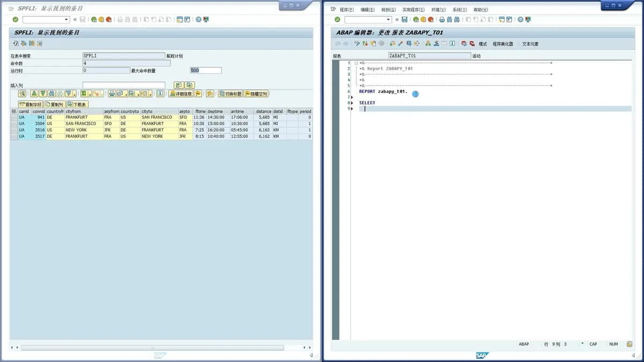Click Details magnifier icon in ALV toolbar
The image size is (644, 362).
(x=22, y=93)
